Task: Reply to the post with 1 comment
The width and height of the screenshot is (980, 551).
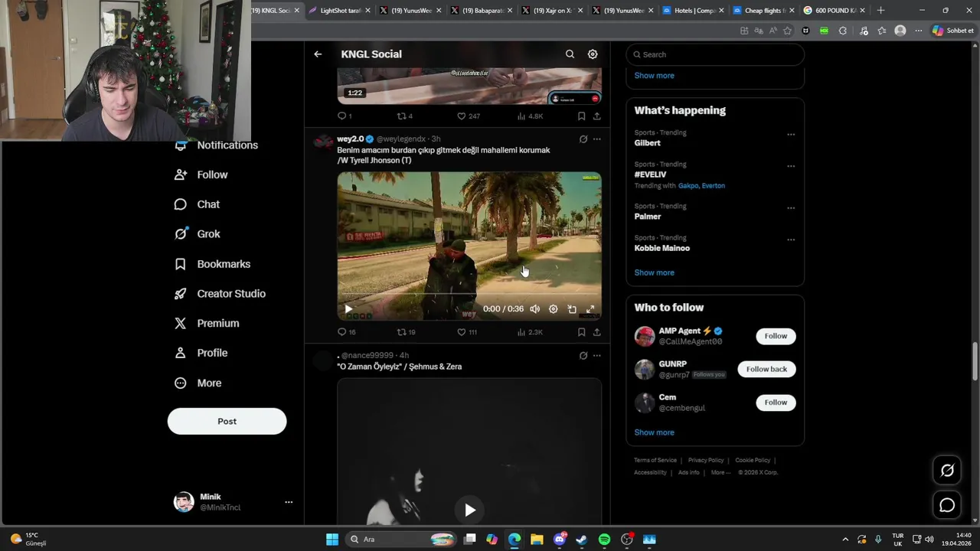Action: tap(345, 116)
